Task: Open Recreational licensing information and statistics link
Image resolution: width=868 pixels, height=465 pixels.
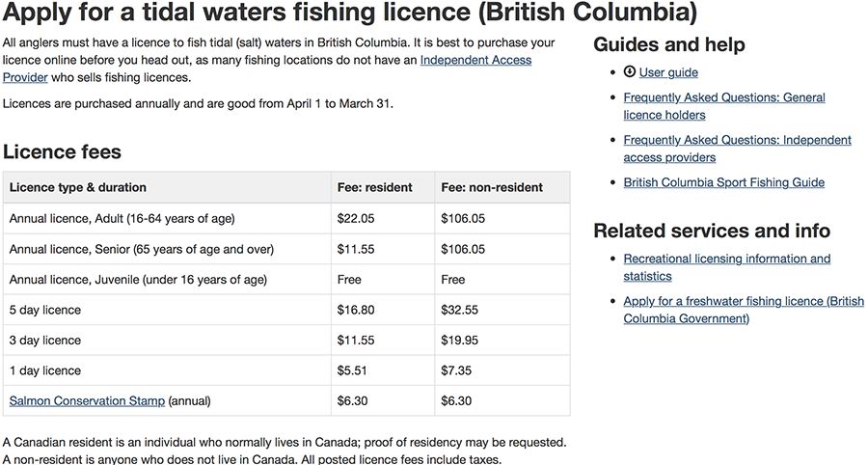Action: tap(727, 267)
